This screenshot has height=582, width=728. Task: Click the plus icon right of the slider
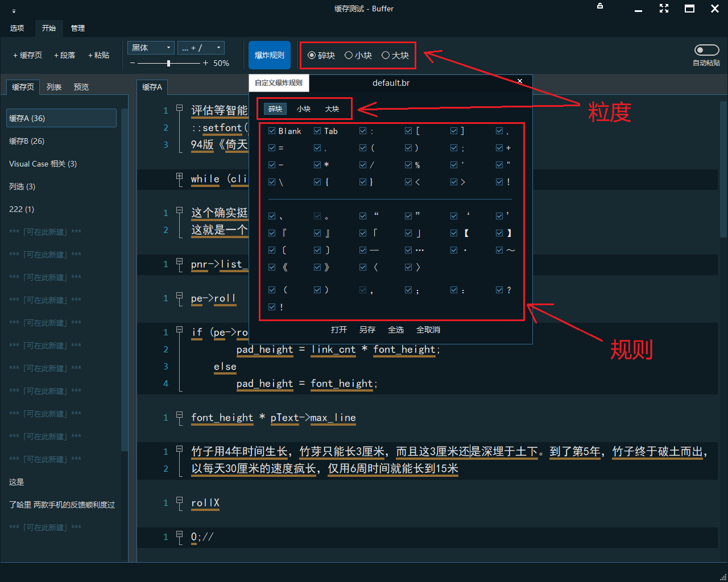point(205,63)
